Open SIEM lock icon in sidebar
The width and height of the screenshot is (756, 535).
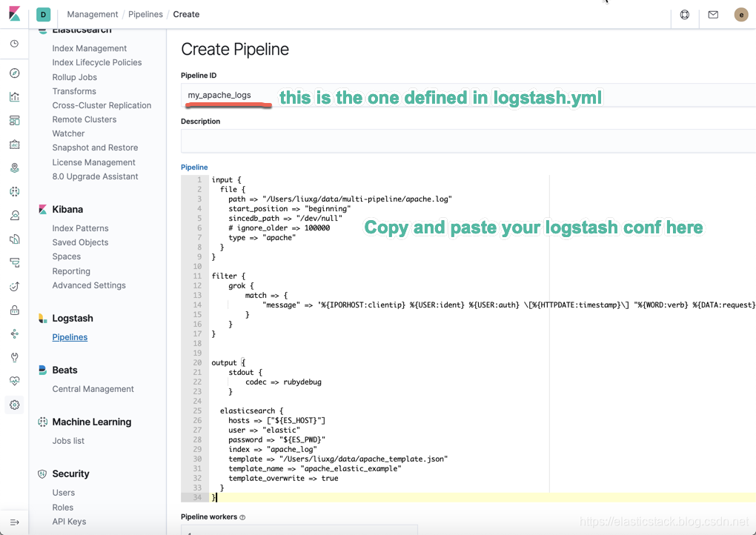[x=15, y=310]
